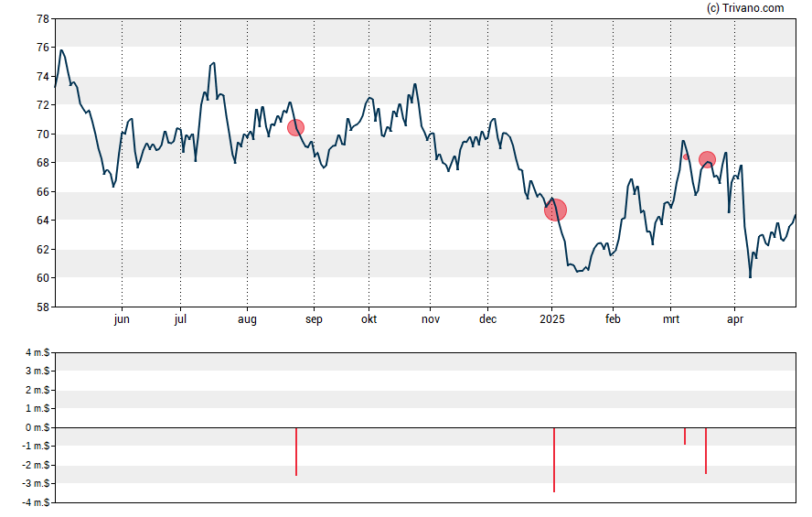The height and width of the screenshot is (517, 812).
Task: Click the 'okt' axis label
Action: 369,318
